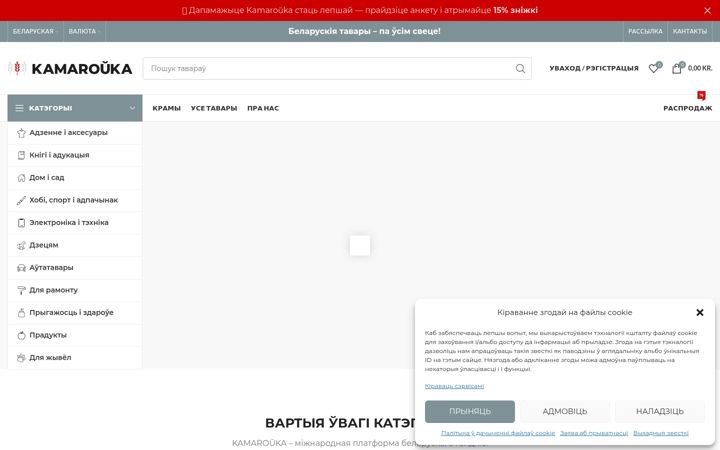Select the Для рамонту category
Image resolution: width=720 pixels, height=450 pixels.
tap(75, 290)
